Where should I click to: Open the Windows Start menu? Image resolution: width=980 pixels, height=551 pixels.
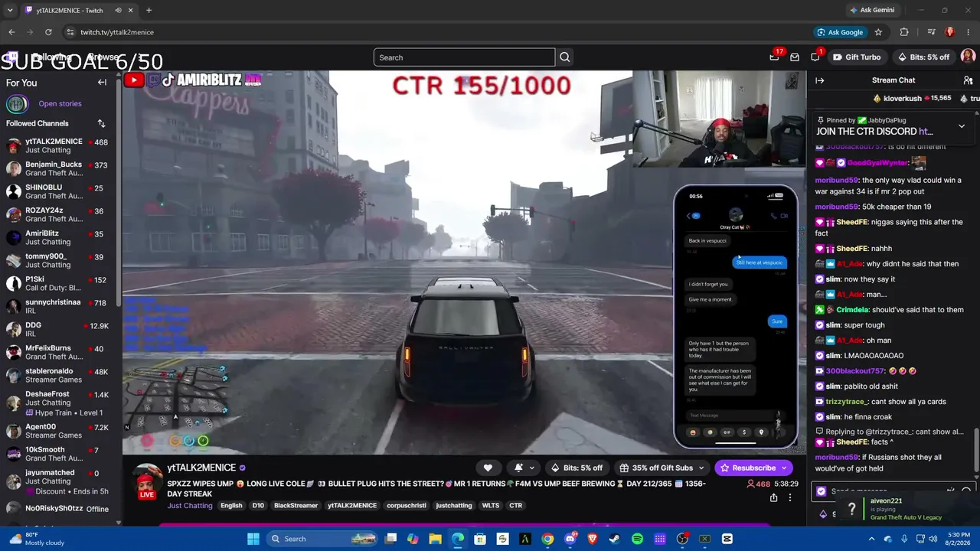point(253,539)
